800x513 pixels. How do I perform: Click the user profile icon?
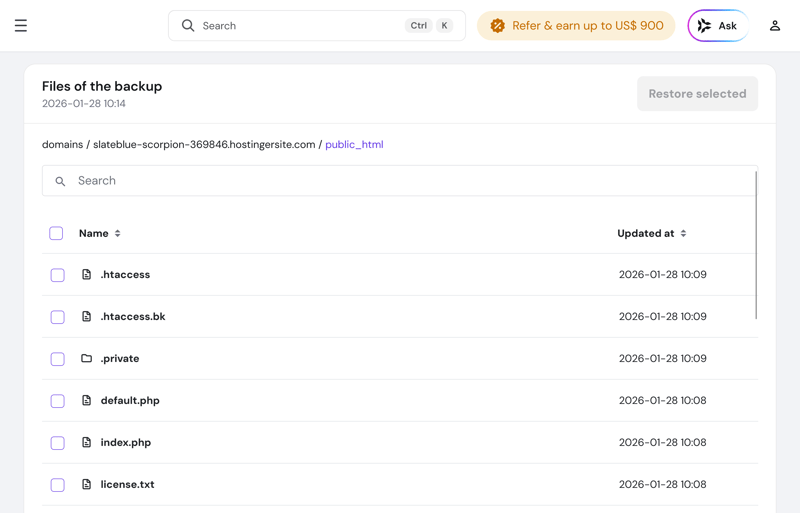[x=774, y=26]
